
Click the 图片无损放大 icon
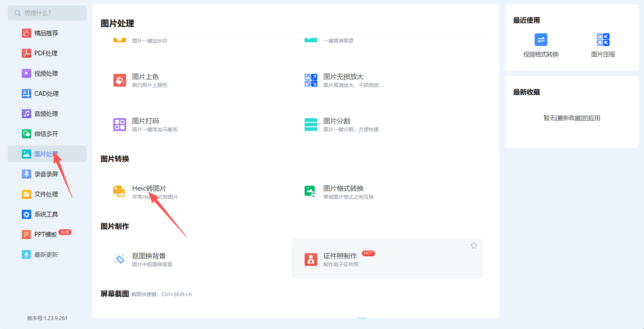pos(311,80)
